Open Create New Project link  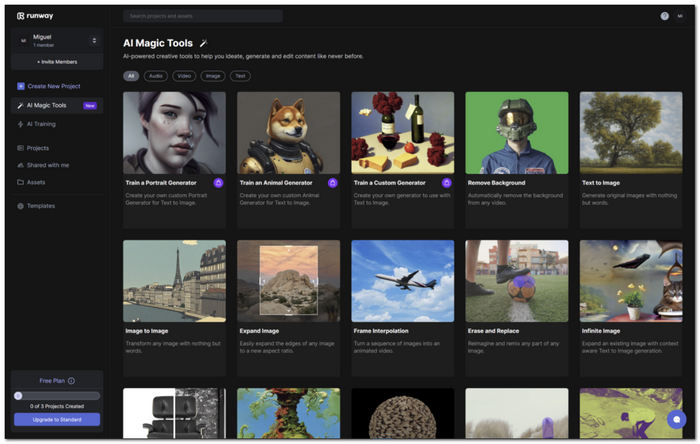[54, 86]
